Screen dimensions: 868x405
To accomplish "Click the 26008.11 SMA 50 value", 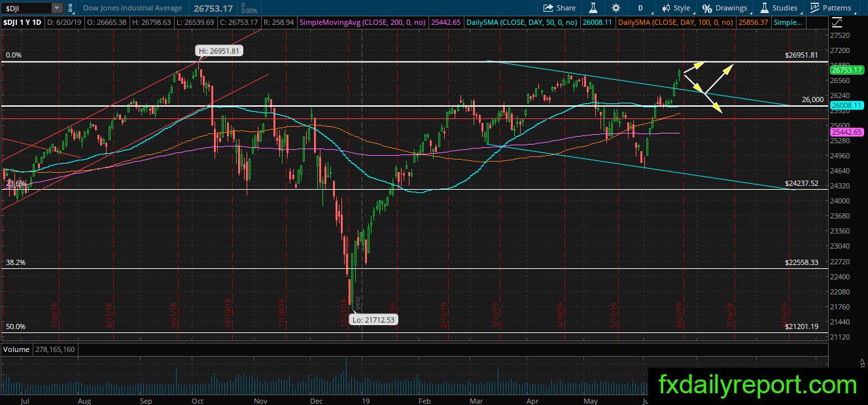I will click(x=598, y=22).
